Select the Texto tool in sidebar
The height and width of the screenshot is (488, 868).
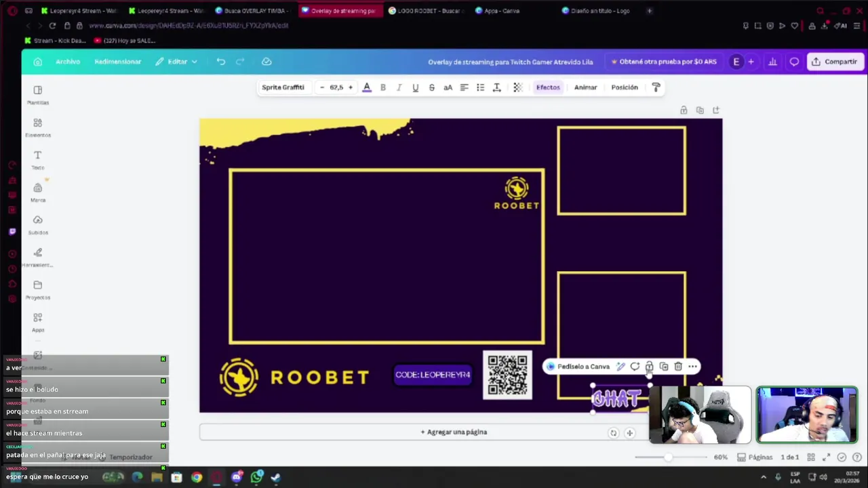pos(38,160)
